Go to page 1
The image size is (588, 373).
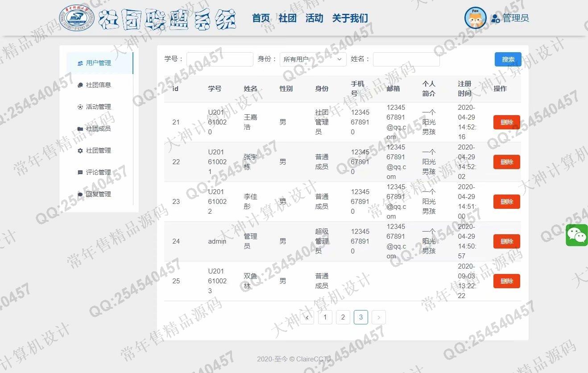click(x=325, y=317)
